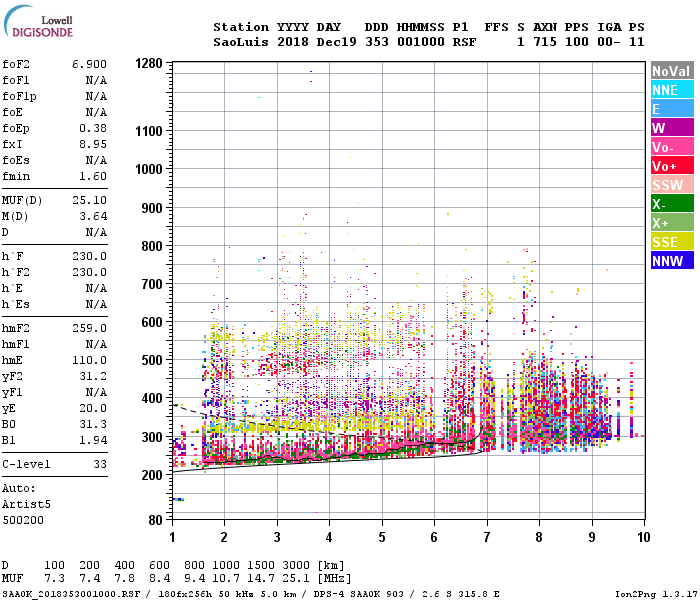Click the 200 height axis label
Viewport: 700px width, 600px height.
click(x=152, y=475)
